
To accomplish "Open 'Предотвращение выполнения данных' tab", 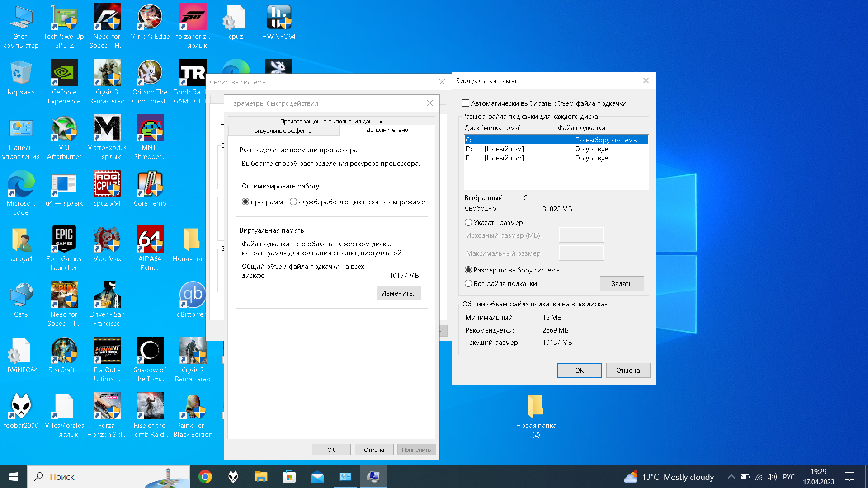I will tap(331, 121).
